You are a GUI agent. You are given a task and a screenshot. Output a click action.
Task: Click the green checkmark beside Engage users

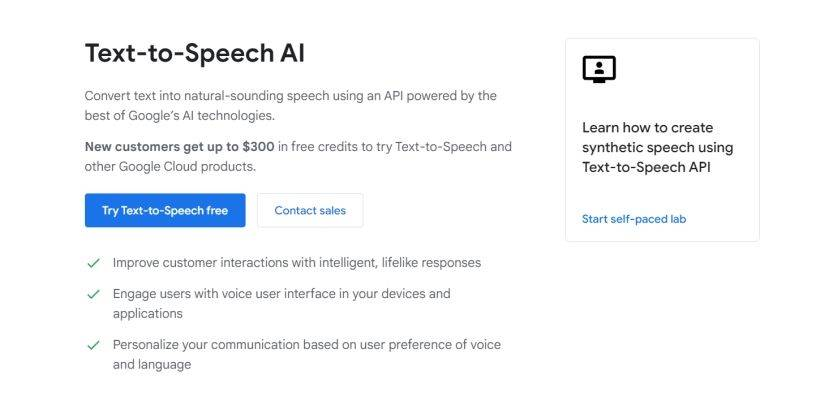tap(94, 294)
